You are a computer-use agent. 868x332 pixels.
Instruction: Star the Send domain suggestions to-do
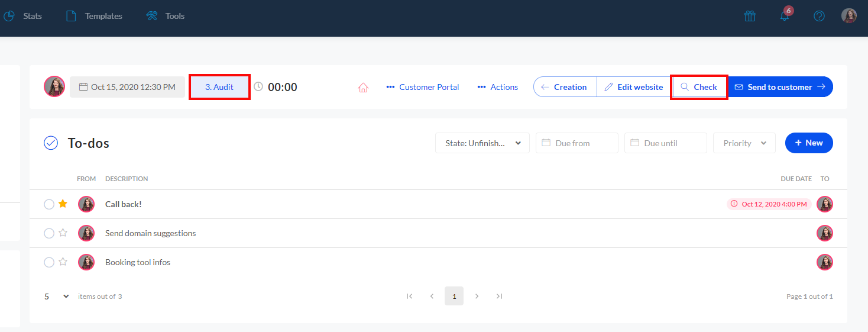point(63,233)
